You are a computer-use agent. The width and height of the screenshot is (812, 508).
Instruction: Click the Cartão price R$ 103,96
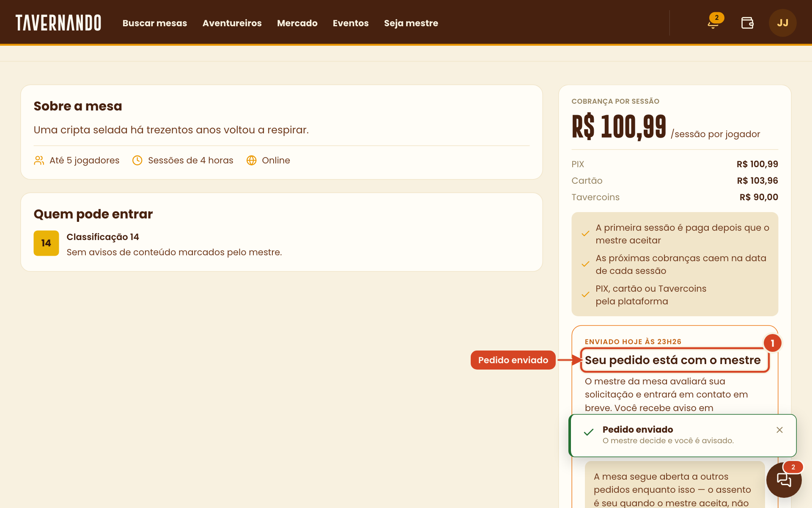pyautogui.click(x=757, y=181)
